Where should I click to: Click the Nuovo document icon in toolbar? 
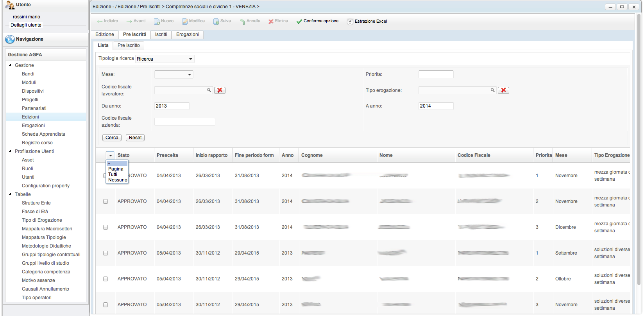157,22
